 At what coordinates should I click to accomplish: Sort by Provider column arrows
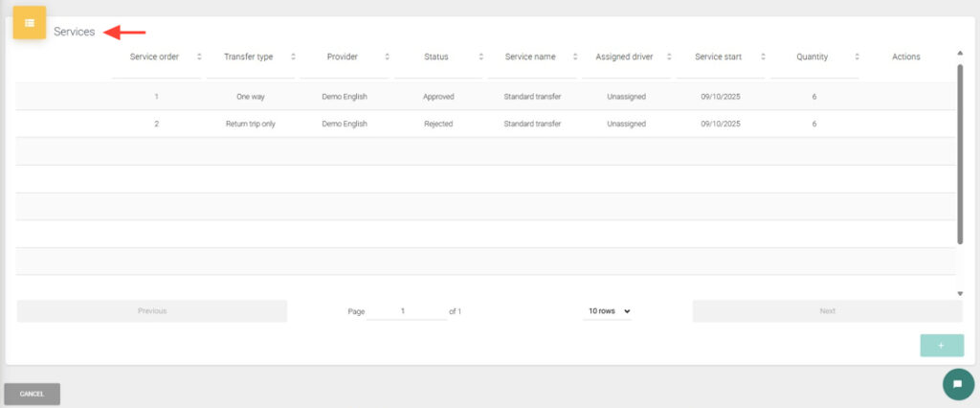(x=387, y=57)
